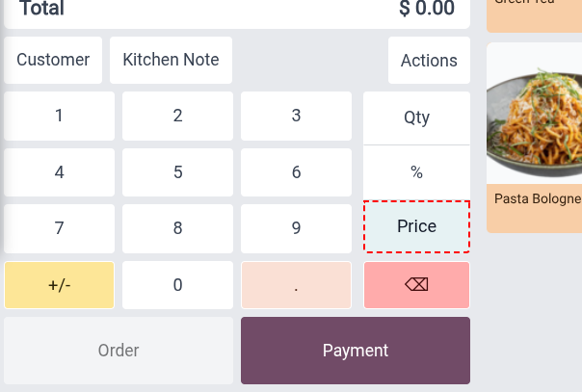Select the Pasta Bolognese product image
The width and height of the screenshot is (582, 392).
click(x=535, y=113)
